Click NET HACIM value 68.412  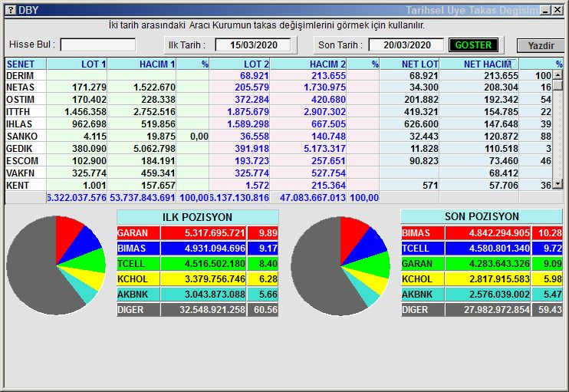[x=504, y=173]
